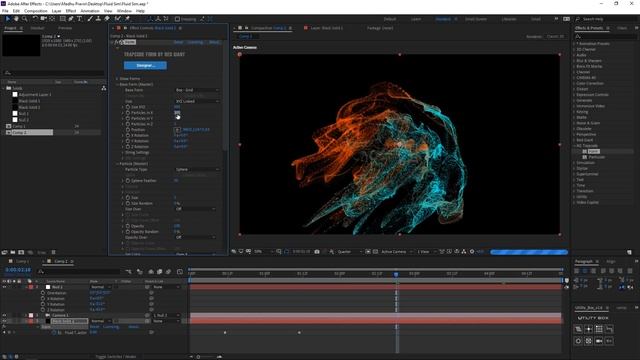Enable motion blur for timeline layers
This screenshot has width=640, height=360.
pos(168,271)
